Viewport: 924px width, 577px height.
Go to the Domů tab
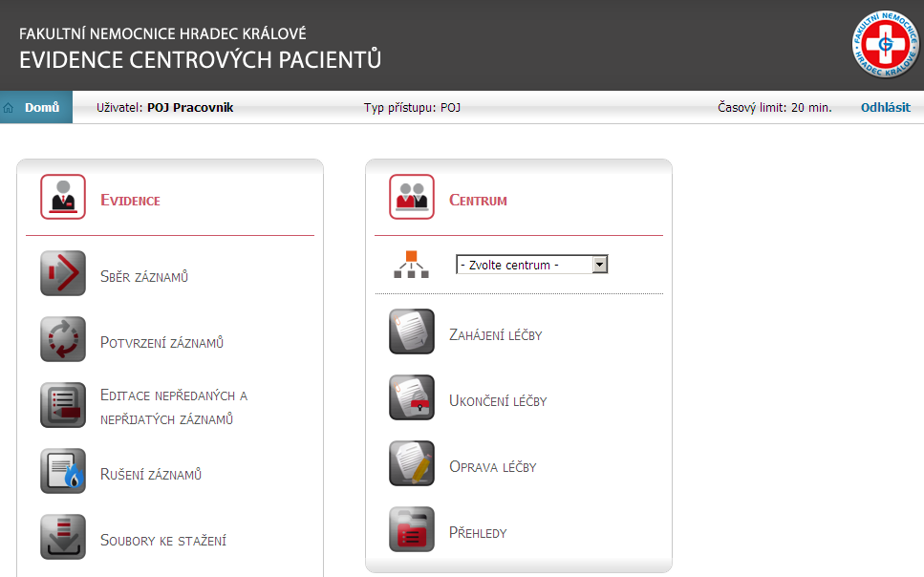click(x=36, y=107)
